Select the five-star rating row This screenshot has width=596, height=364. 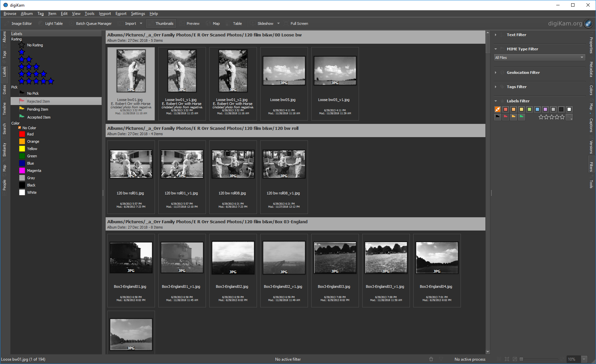(36, 81)
